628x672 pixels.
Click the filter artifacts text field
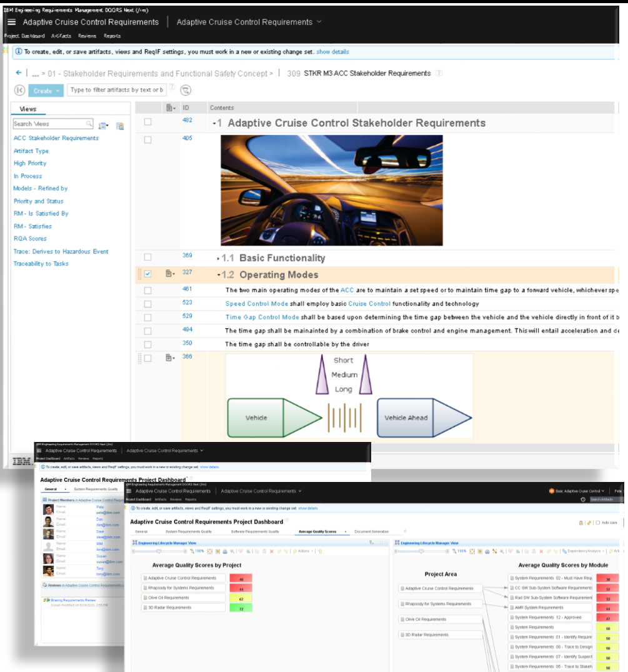click(116, 90)
